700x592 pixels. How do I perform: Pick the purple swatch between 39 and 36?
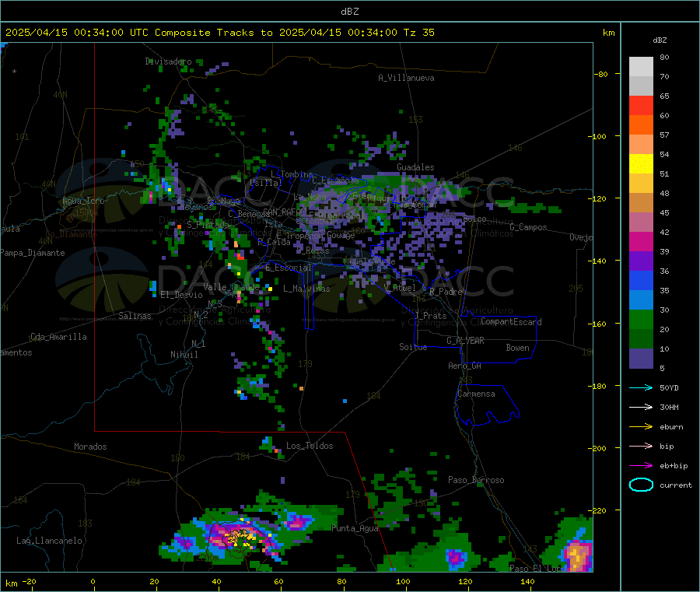click(x=641, y=261)
